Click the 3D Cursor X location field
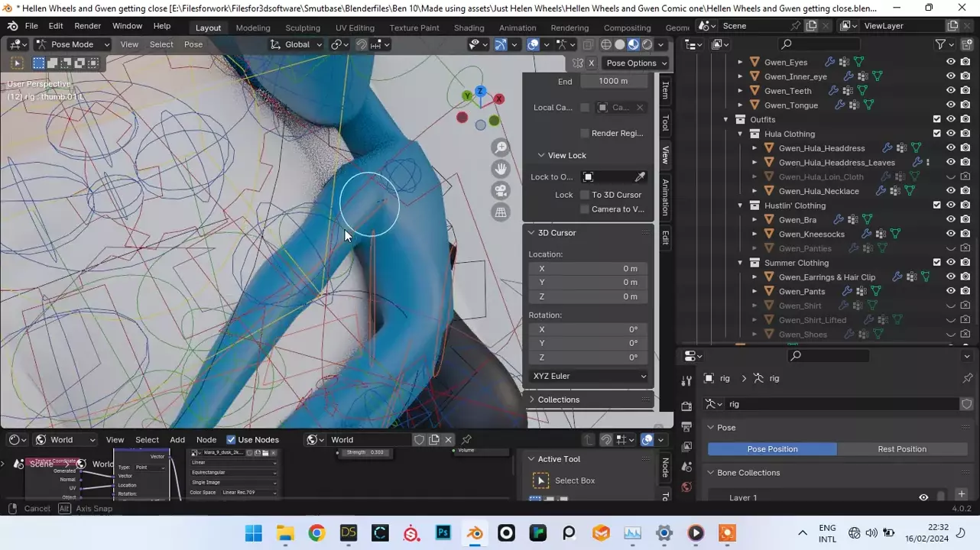Viewport: 980px width, 550px height. click(587, 268)
